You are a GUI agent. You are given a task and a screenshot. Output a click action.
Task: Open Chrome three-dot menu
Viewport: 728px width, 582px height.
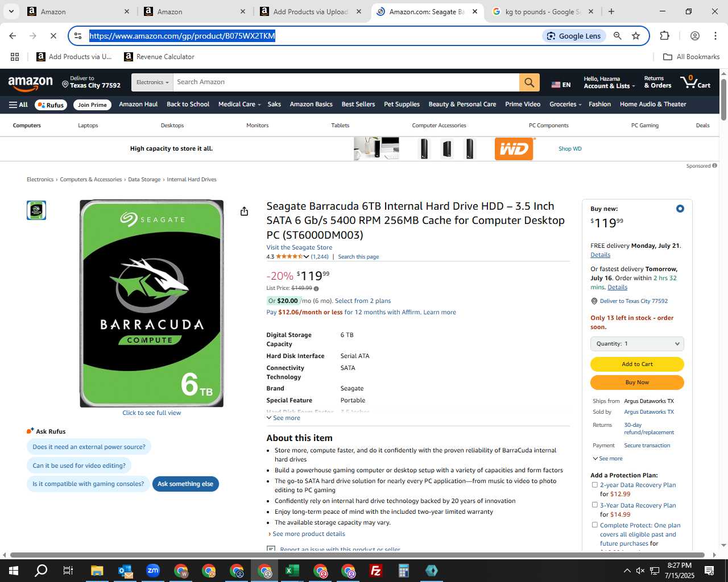pos(715,36)
